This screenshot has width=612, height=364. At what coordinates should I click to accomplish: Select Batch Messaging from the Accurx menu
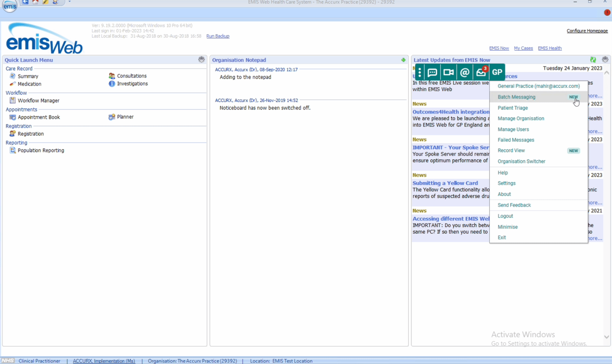516,97
